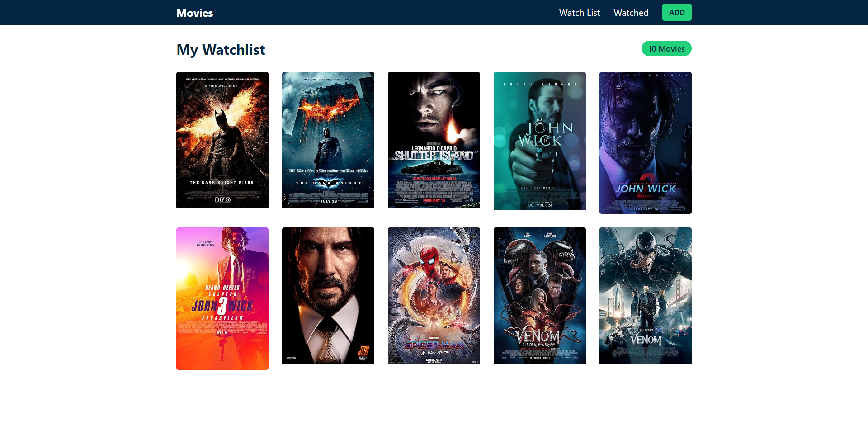Open John Wick 3 Parabellum poster

222,298
